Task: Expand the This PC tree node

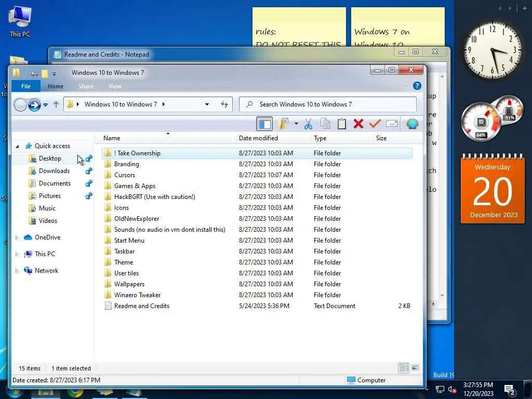Action: (17, 254)
